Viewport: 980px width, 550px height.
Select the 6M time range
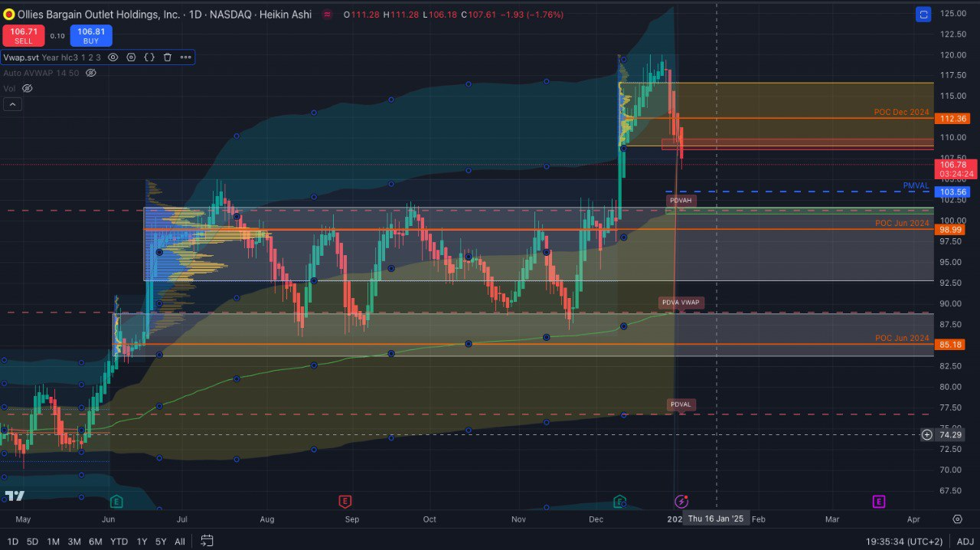95,542
